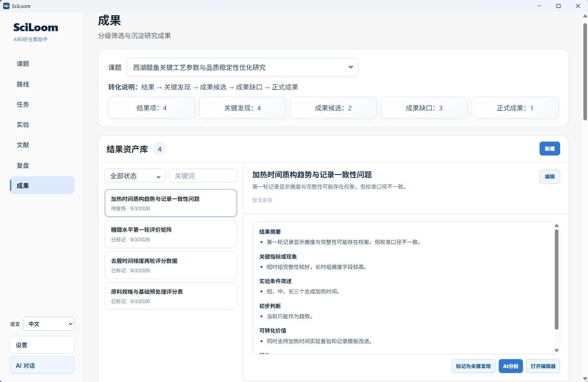The image size is (588, 382).
Task: Click the 暂无来源 source label
Action: [x=262, y=200]
